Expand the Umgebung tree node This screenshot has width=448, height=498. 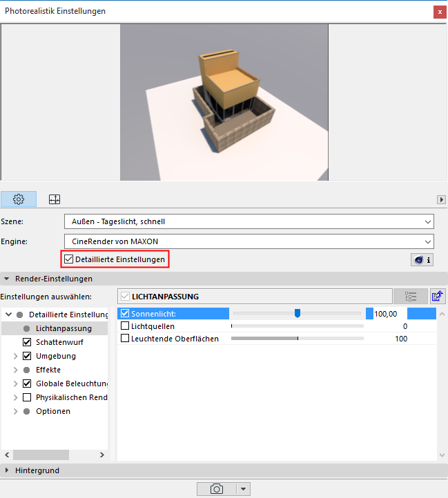point(15,356)
